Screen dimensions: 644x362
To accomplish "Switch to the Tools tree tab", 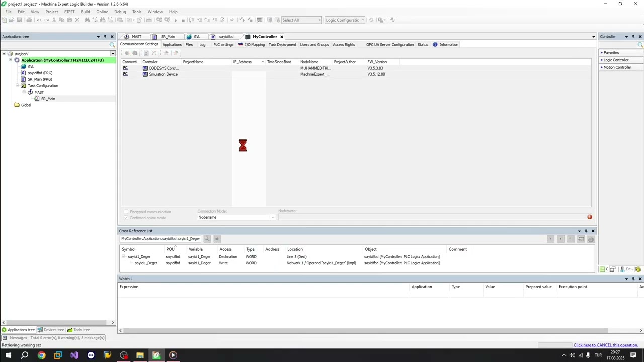I will [x=78, y=330].
